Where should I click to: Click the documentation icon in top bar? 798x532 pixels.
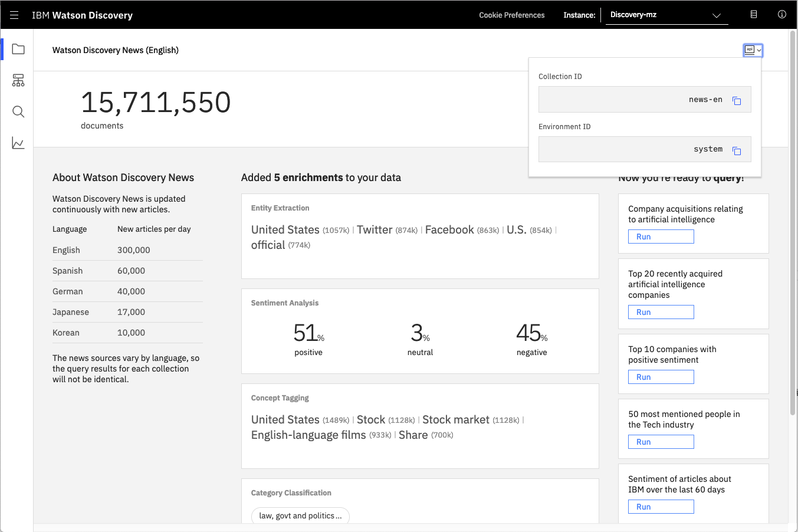coord(753,15)
